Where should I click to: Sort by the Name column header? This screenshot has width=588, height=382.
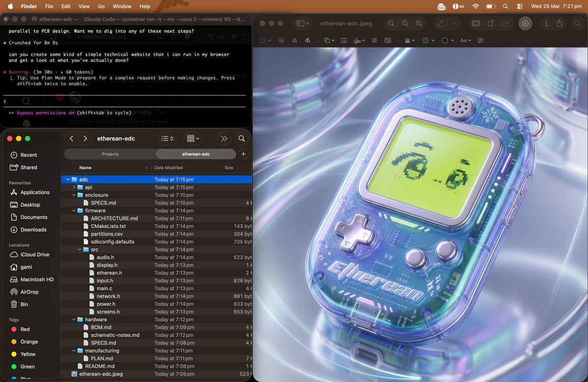pos(85,168)
